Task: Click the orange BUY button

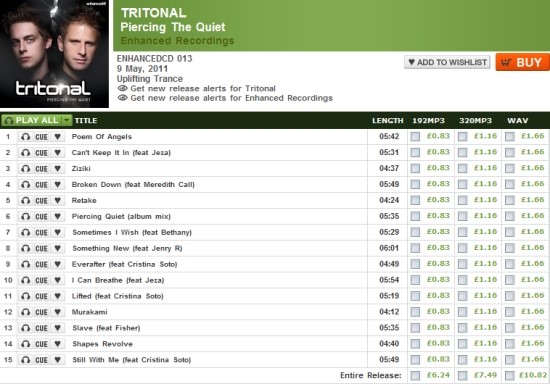Action: [523, 62]
